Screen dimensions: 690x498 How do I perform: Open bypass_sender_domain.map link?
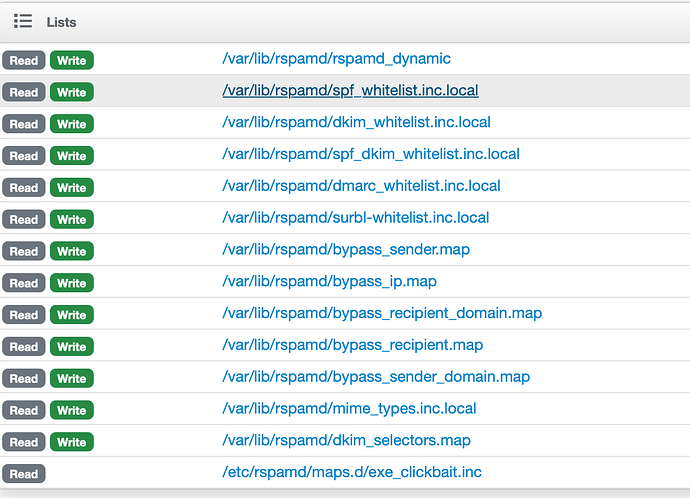click(376, 377)
